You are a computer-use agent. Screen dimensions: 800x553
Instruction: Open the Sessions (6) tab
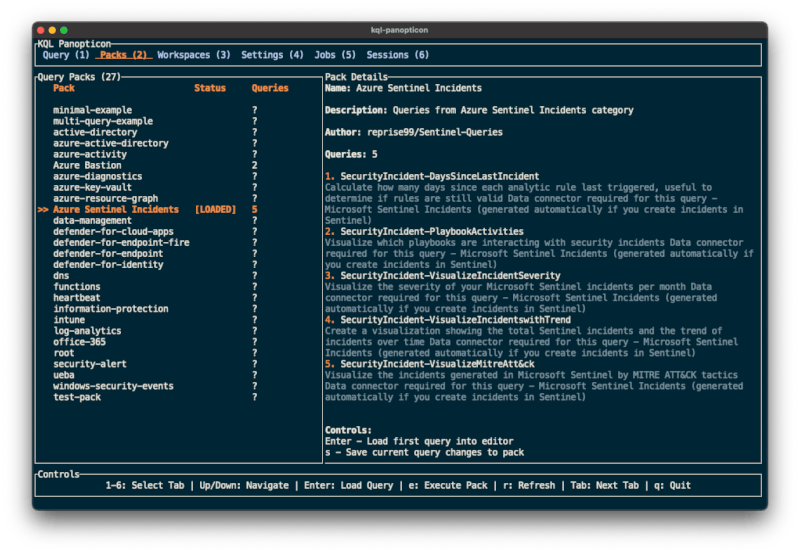coord(398,55)
